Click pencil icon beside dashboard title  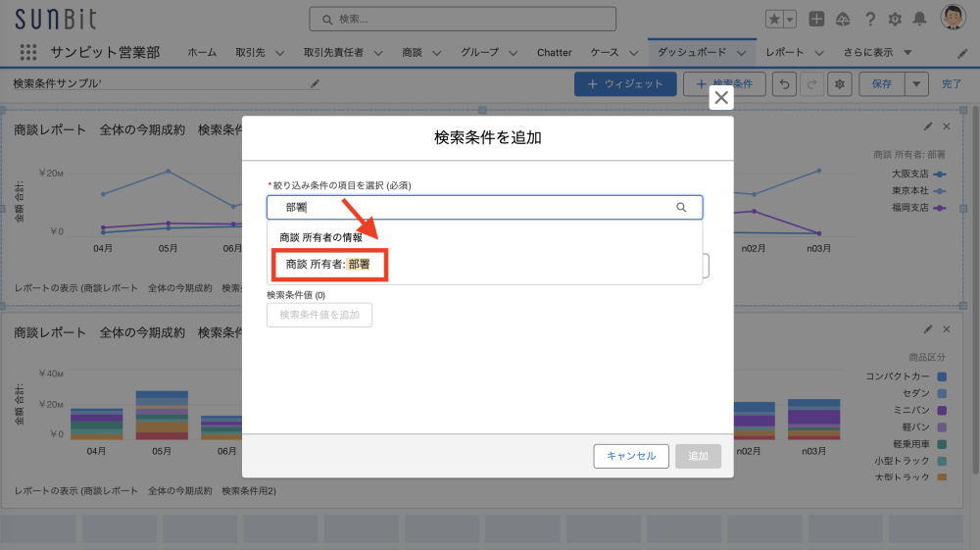point(315,84)
